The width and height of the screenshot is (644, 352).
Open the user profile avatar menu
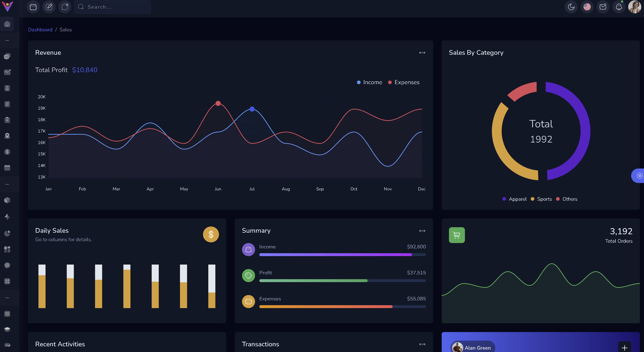pyautogui.click(x=635, y=7)
